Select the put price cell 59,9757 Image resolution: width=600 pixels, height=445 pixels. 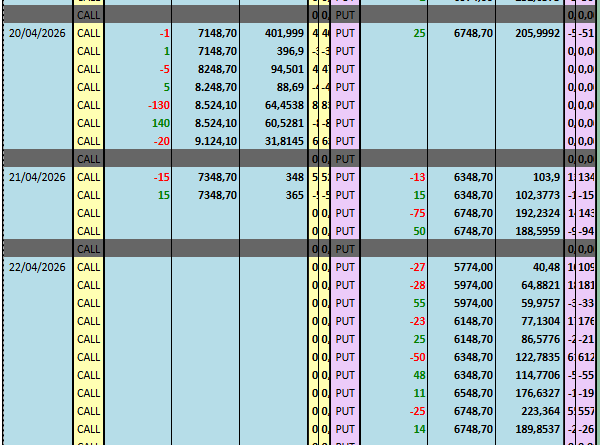point(530,303)
